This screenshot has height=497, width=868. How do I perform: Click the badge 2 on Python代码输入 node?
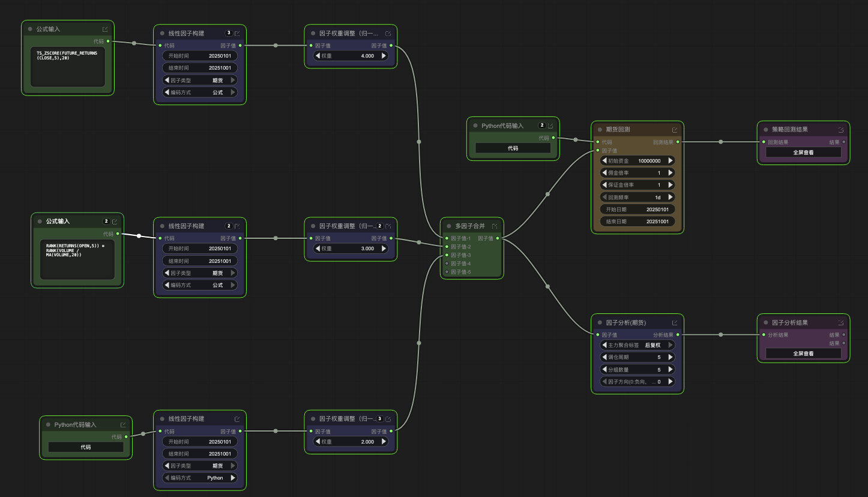pyautogui.click(x=542, y=125)
